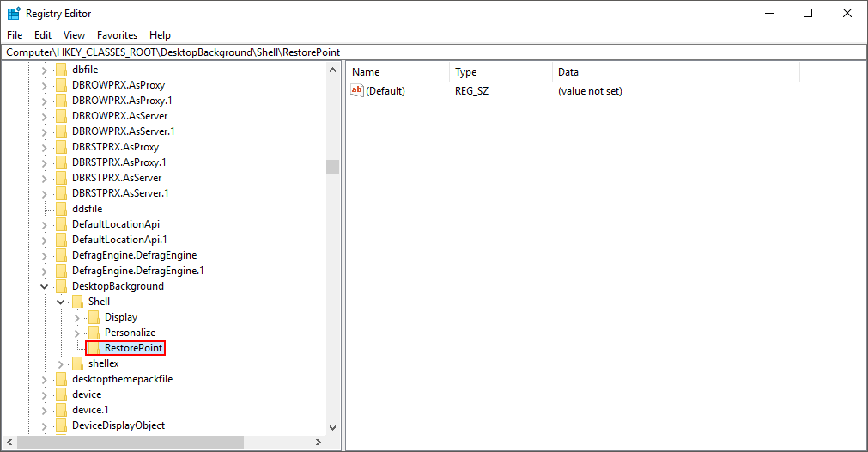Open the Edit menu

click(43, 35)
